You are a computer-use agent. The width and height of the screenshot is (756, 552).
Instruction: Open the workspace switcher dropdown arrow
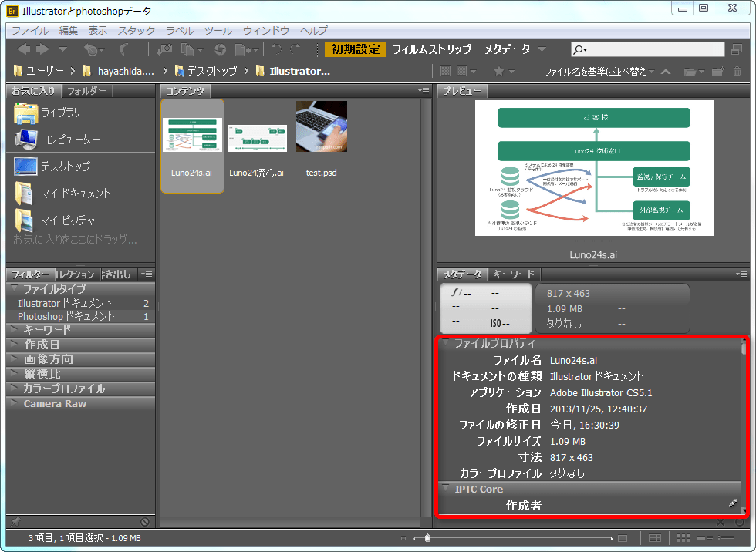click(542, 49)
